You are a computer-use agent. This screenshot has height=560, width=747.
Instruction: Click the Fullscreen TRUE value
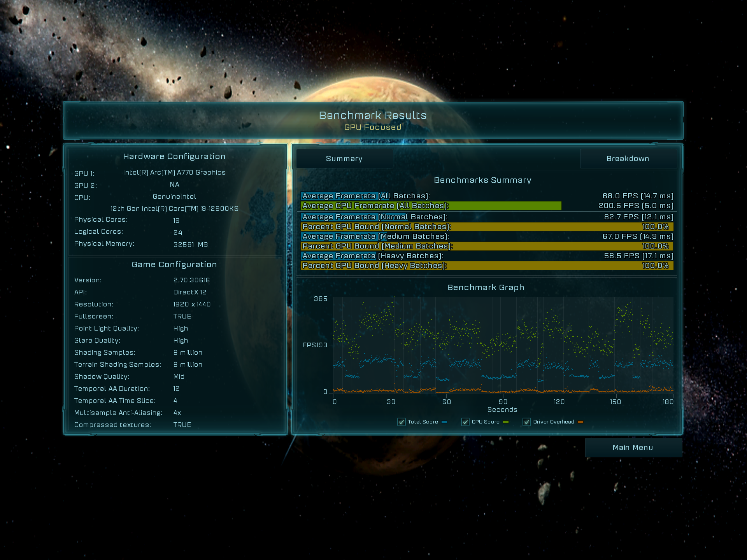(182, 316)
